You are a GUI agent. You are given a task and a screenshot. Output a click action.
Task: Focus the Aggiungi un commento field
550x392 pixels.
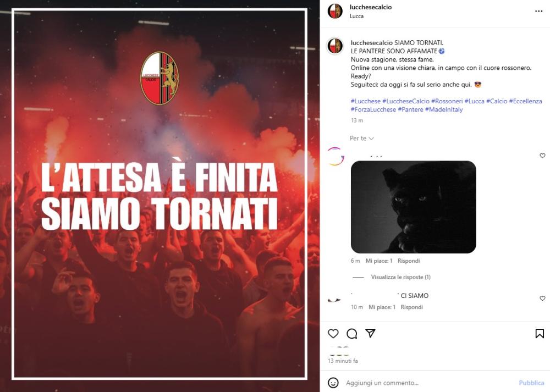(x=430, y=383)
